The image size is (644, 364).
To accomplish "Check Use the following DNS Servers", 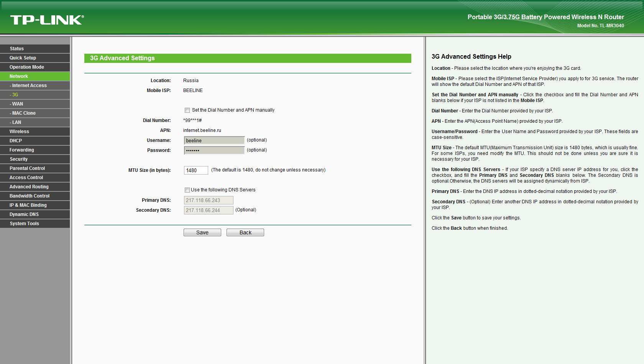I will pos(187,190).
